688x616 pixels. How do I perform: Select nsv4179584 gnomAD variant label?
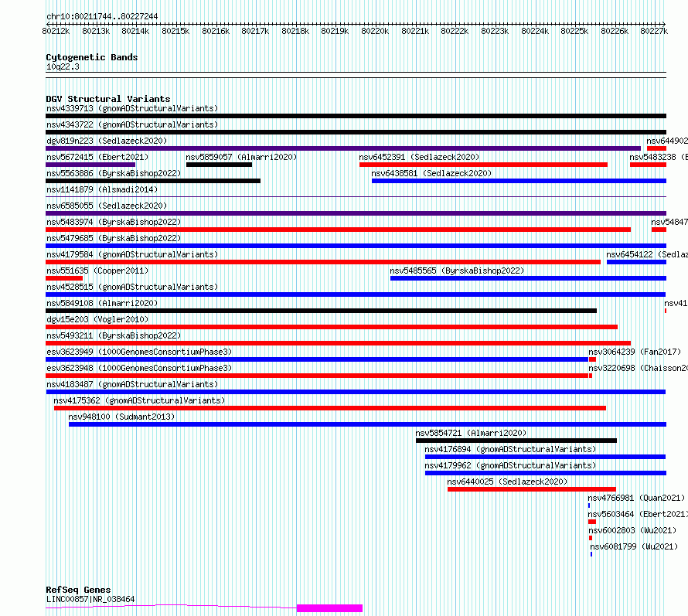132,254
